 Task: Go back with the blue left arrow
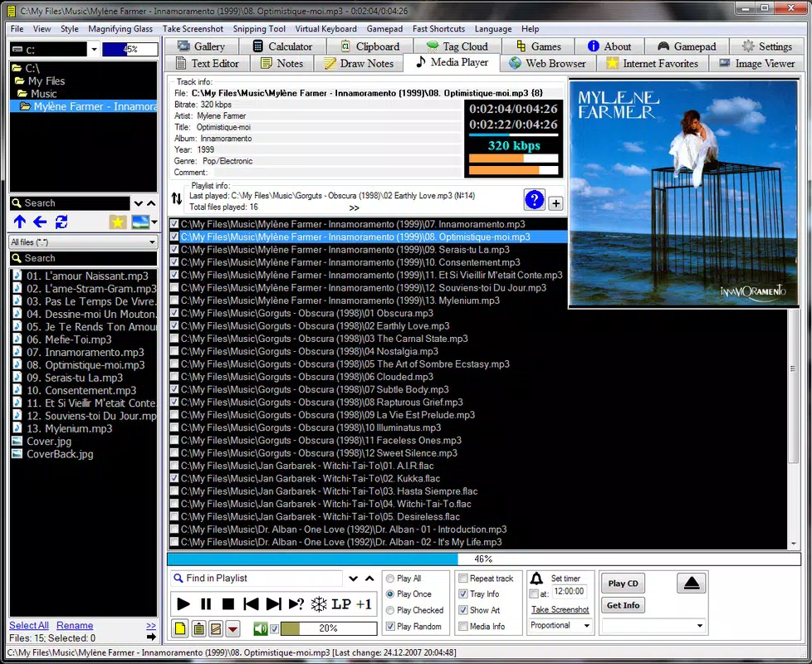tap(40, 222)
